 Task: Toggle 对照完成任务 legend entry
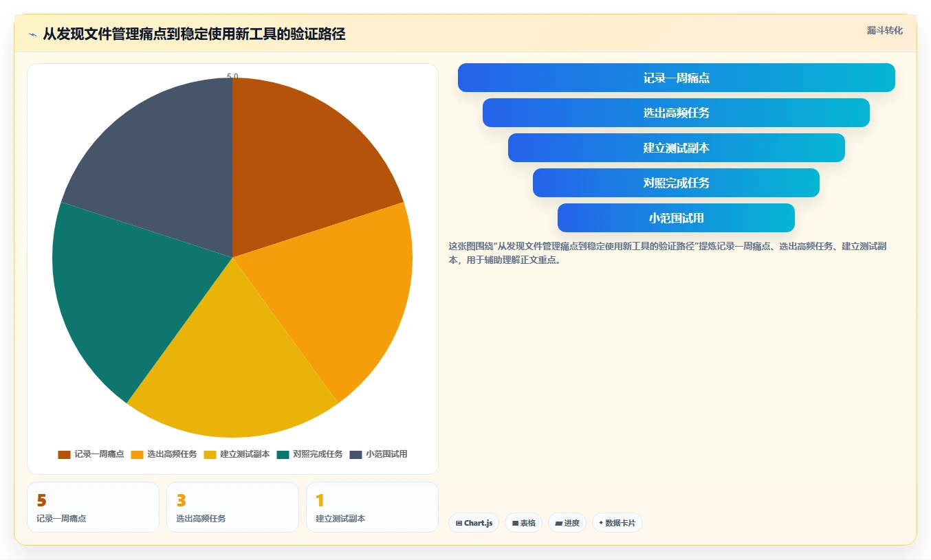(309, 454)
